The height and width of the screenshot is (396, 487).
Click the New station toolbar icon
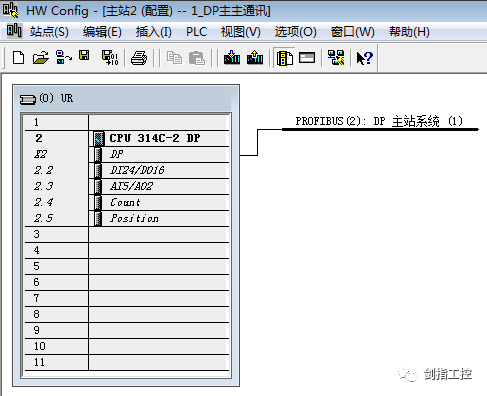(18, 58)
